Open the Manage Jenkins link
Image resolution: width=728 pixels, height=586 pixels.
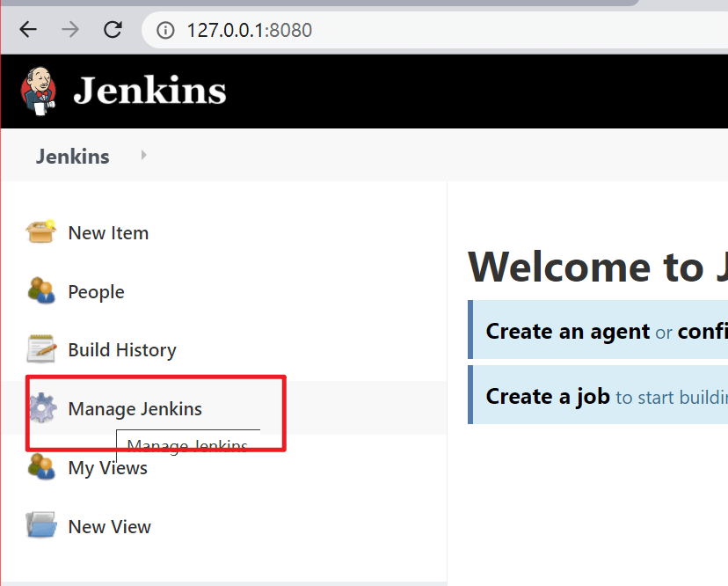pos(135,409)
